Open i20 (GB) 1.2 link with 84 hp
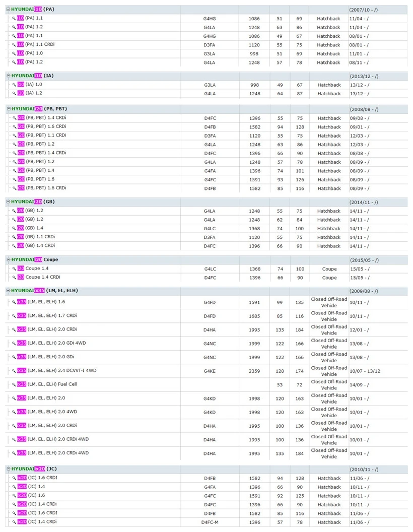Screen dimensions: 413x532 coord(30,220)
